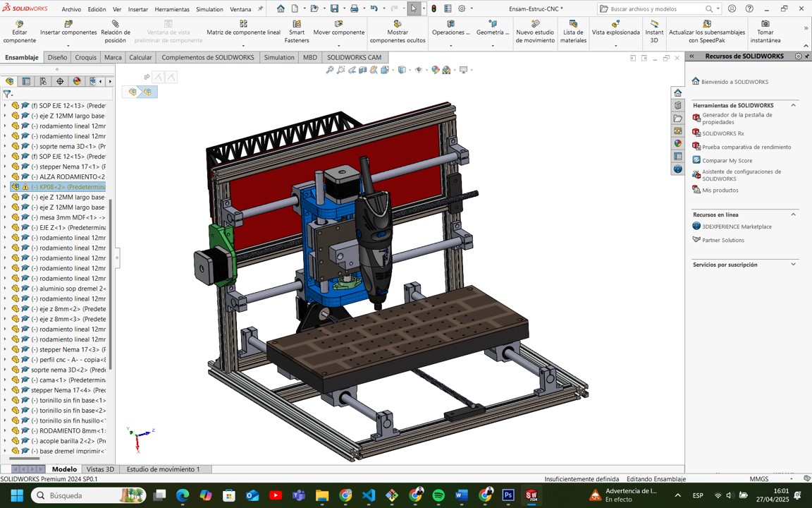Click the Zoom to fit magnifier icon
This screenshot has width=812, height=508.
click(329, 70)
